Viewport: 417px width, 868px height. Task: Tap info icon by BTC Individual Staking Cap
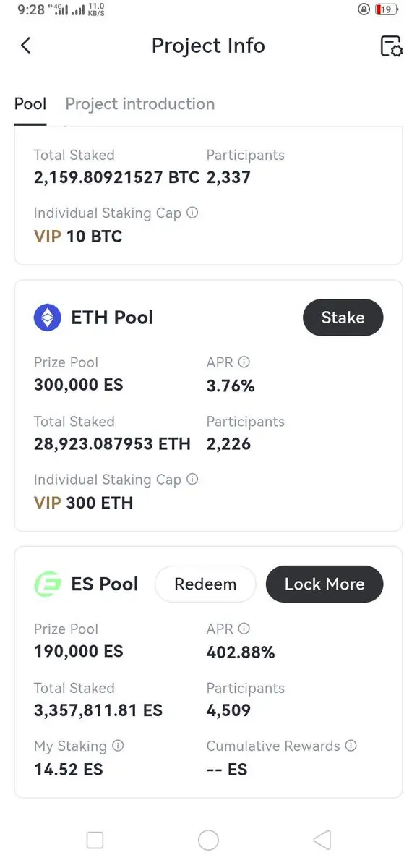point(192,213)
